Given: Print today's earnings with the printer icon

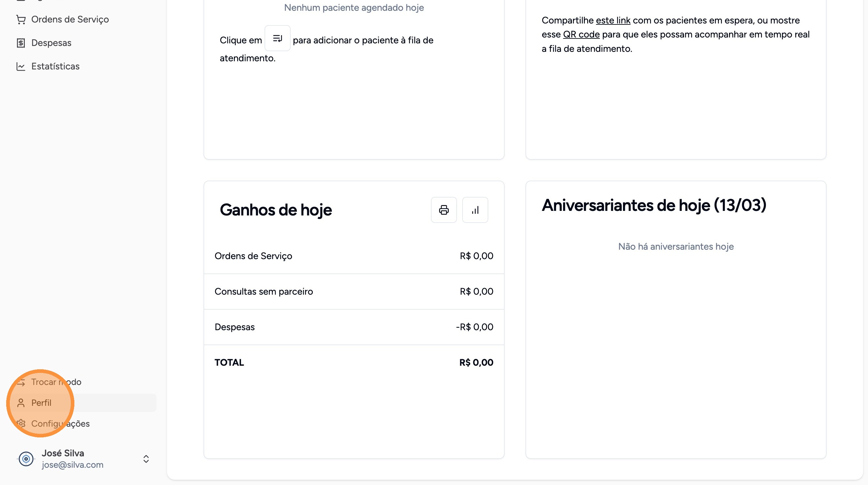Looking at the screenshot, I should (x=444, y=210).
